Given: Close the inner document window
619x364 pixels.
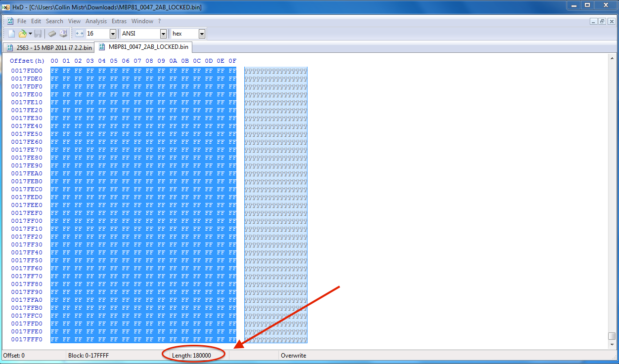Looking at the screenshot, I should tap(611, 21).
